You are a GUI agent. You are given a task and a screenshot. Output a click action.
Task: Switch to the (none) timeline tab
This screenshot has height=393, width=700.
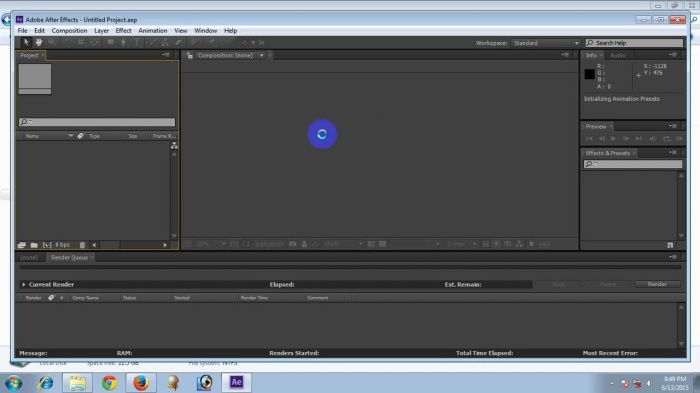29,258
